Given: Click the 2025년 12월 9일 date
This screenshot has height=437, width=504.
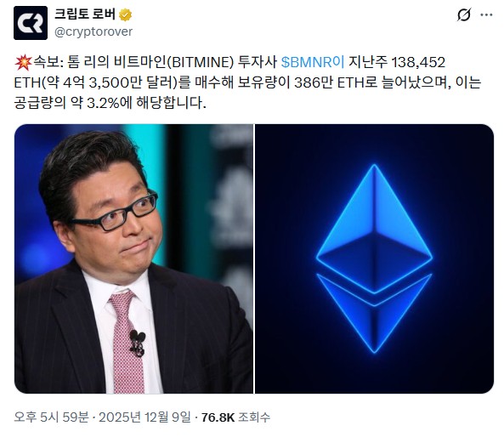Looking at the screenshot, I should click(x=144, y=417).
